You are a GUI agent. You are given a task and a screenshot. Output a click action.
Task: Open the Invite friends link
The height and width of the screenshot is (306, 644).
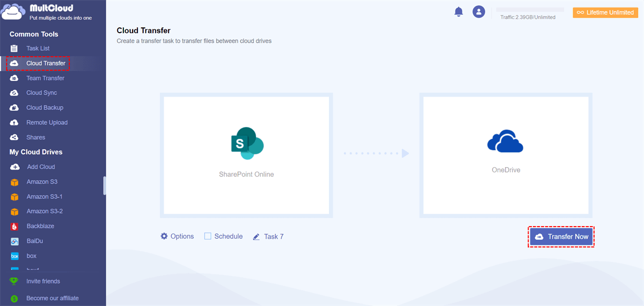coord(43,281)
